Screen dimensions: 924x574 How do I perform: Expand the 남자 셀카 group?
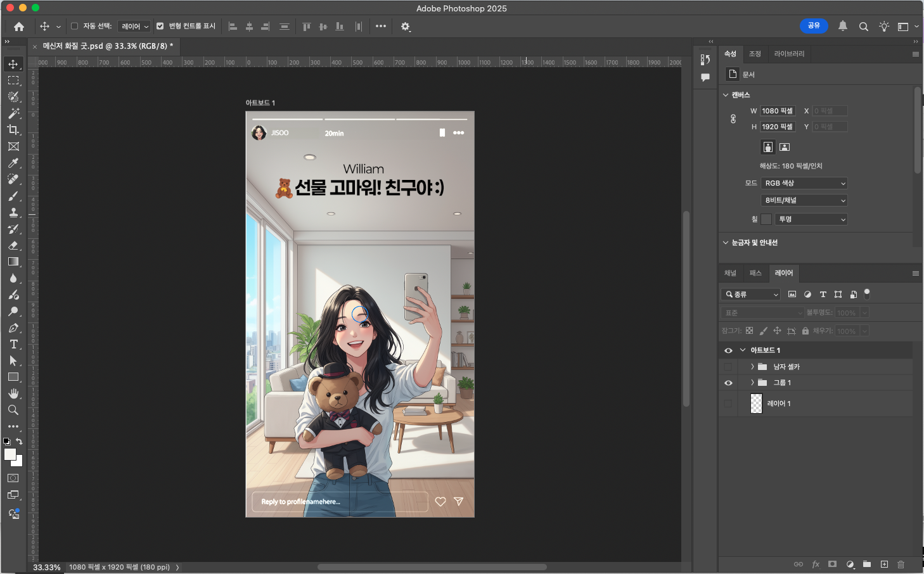[x=752, y=367]
